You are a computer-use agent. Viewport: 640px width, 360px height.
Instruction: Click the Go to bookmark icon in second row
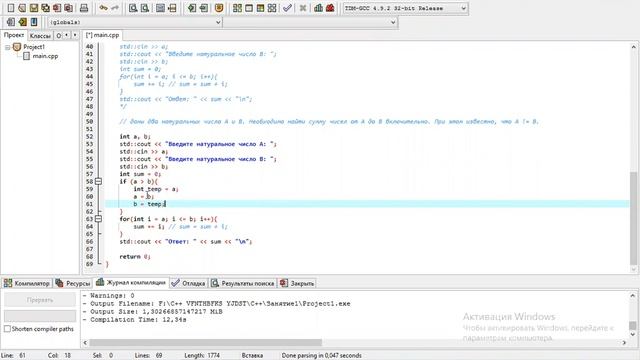(34, 22)
